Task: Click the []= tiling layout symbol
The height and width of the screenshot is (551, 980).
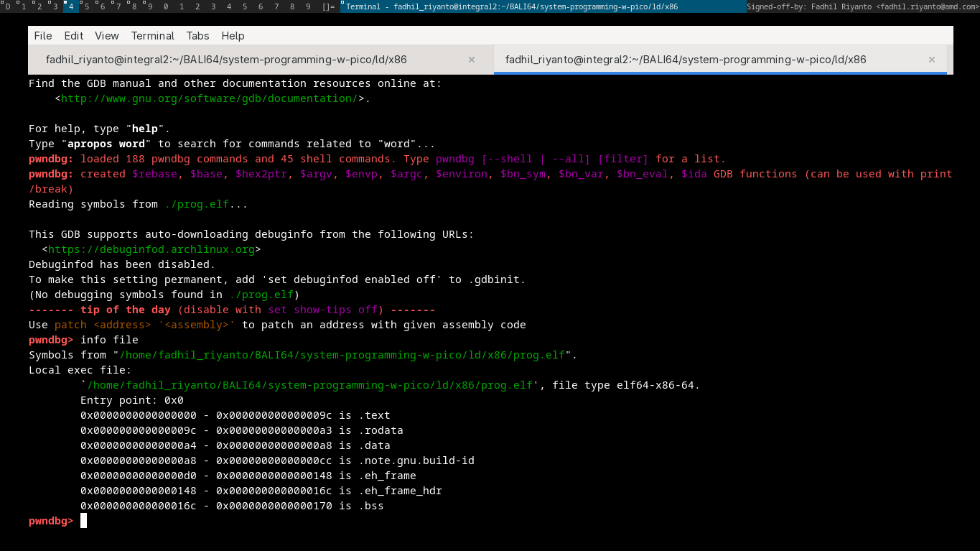Action: tap(328, 6)
